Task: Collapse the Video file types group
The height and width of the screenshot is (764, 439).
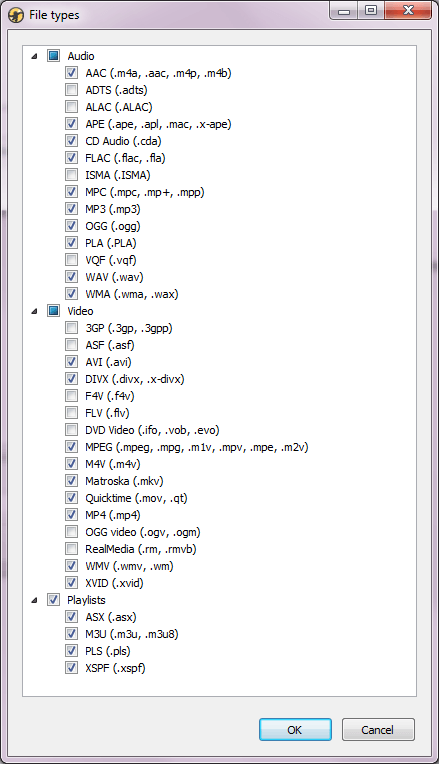Action: click(x=34, y=311)
